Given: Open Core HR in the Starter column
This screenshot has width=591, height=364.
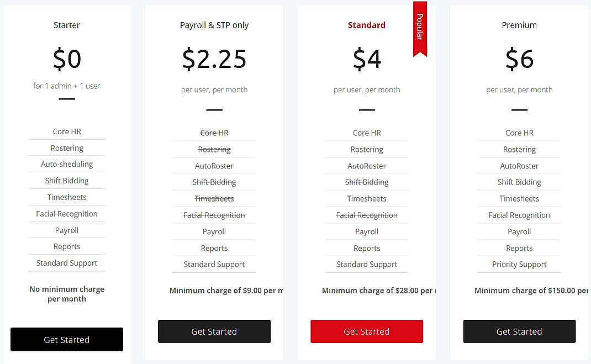Looking at the screenshot, I should [x=66, y=131].
